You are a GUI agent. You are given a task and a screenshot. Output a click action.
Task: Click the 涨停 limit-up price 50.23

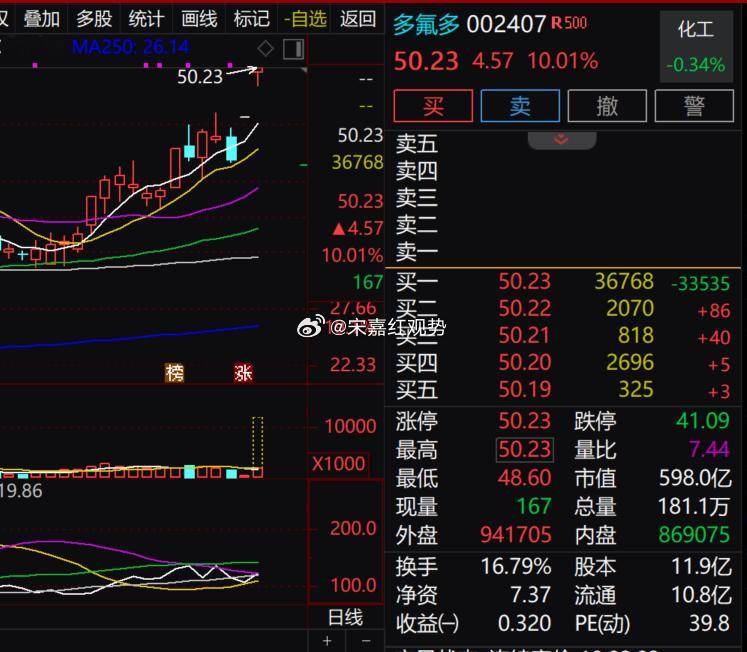tap(525, 421)
